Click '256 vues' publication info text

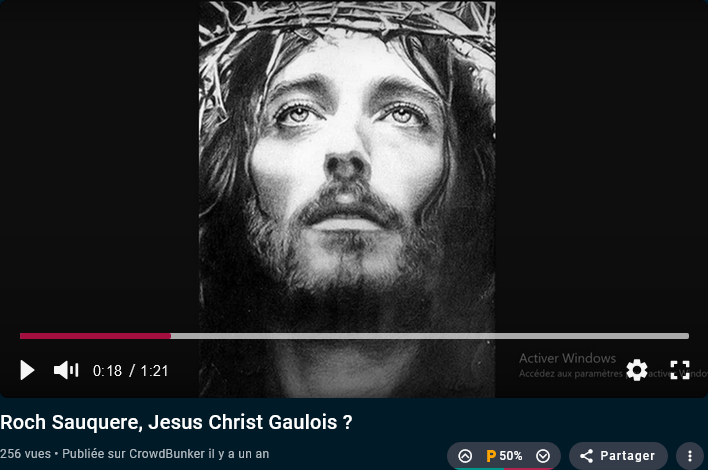(x=135, y=454)
